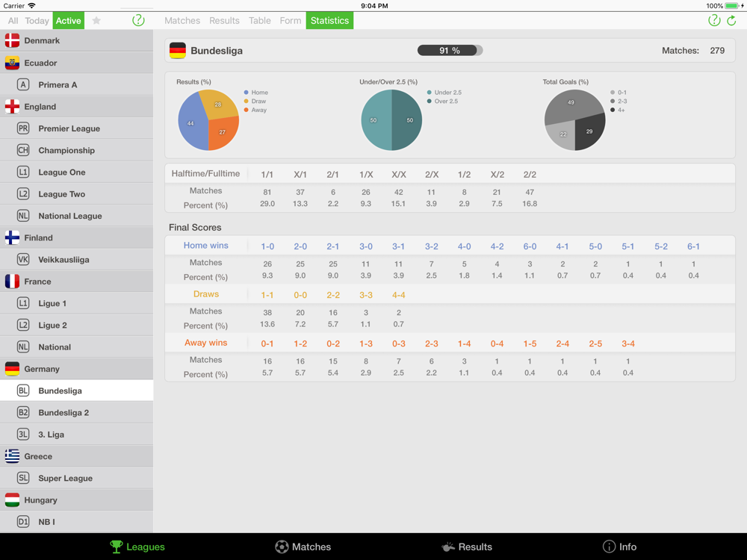Tap the France flag icon
Image resolution: width=747 pixels, height=560 pixels.
pos(13,281)
